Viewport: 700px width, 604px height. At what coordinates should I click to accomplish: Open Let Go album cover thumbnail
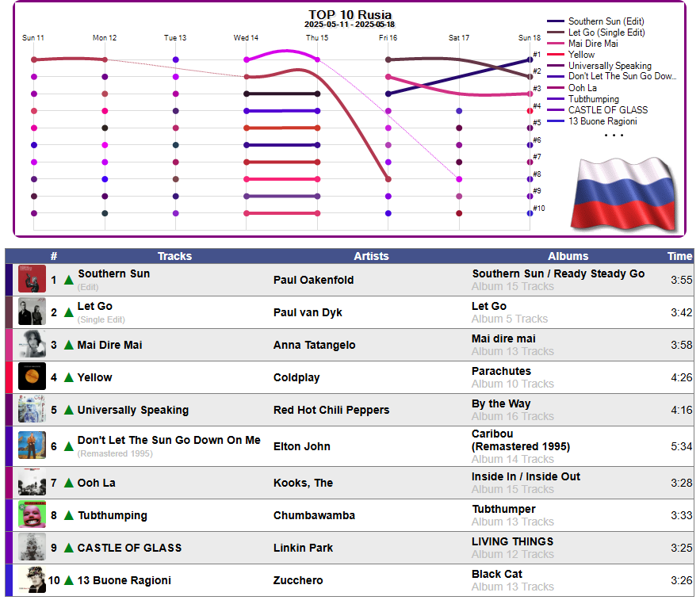32,312
